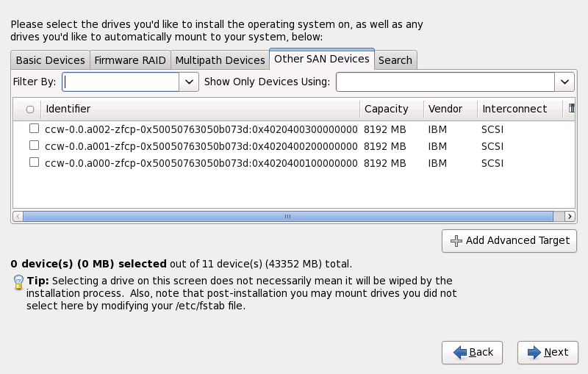Select the Search tab

point(395,60)
